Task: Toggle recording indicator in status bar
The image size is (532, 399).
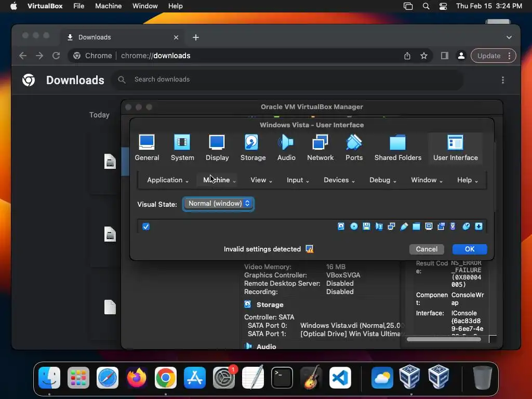Action: coord(441,227)
